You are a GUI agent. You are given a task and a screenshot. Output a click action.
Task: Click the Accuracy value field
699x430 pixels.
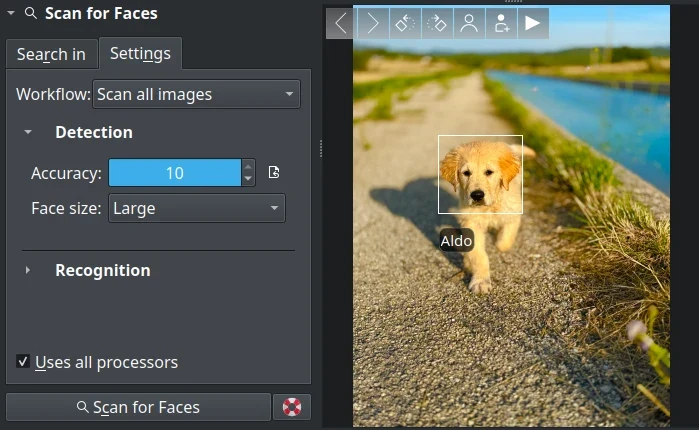[175, 172]
